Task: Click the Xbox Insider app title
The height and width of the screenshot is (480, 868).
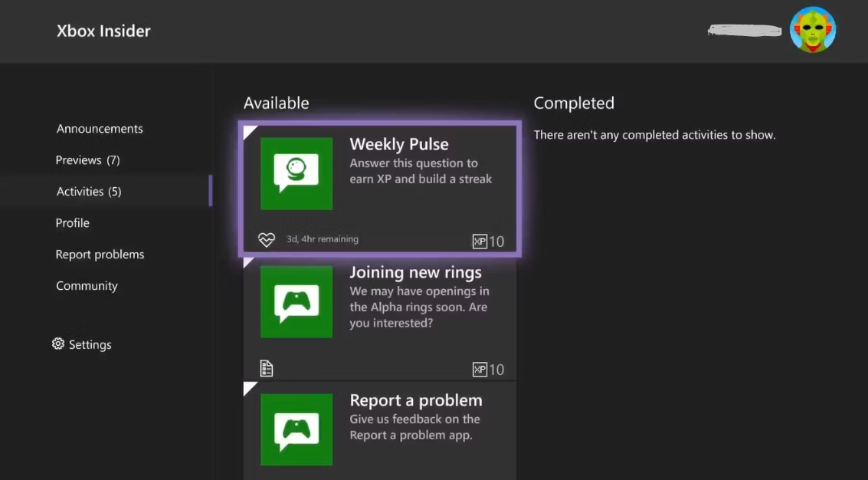Action: pos(103,31)
